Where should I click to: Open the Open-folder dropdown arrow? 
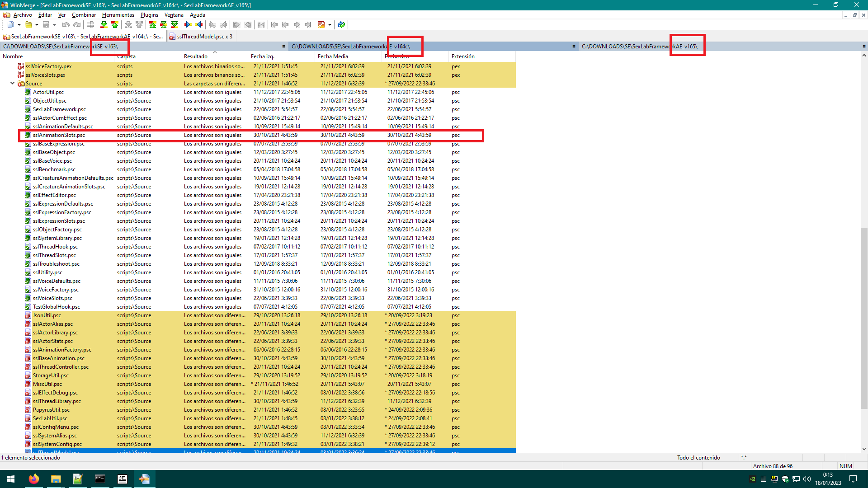37,25
